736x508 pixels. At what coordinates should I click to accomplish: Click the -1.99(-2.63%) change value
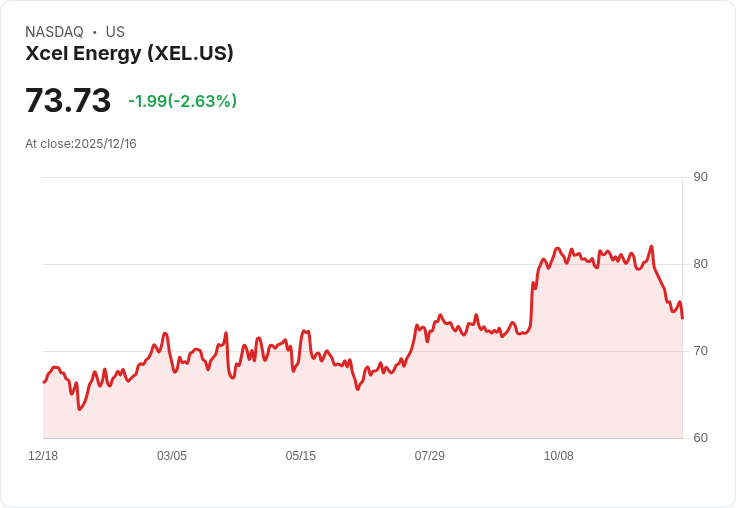coord(183,101)
